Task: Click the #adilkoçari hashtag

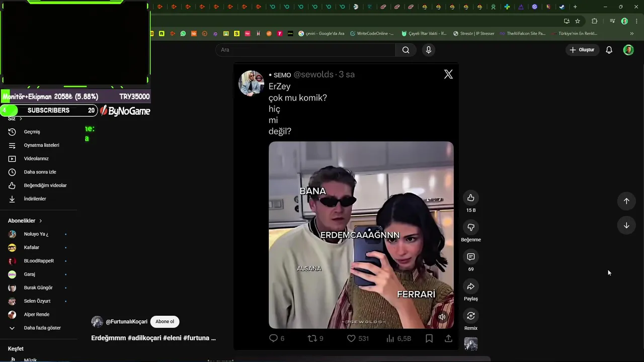Action: [144, 338]
